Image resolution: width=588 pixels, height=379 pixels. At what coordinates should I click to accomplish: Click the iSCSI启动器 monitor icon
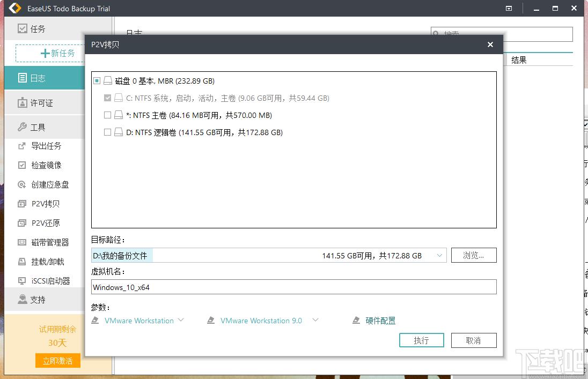(22, 281)
